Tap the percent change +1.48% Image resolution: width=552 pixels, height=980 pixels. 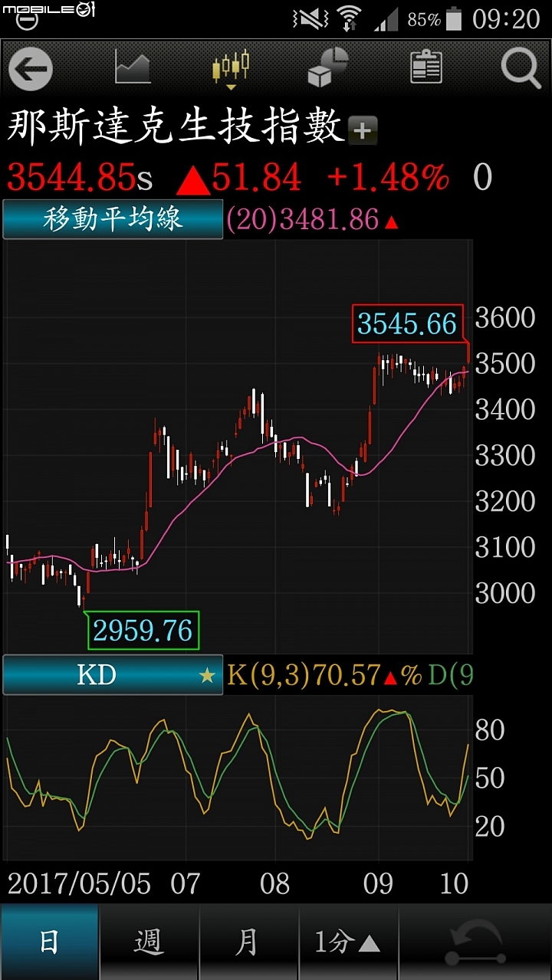388,178
